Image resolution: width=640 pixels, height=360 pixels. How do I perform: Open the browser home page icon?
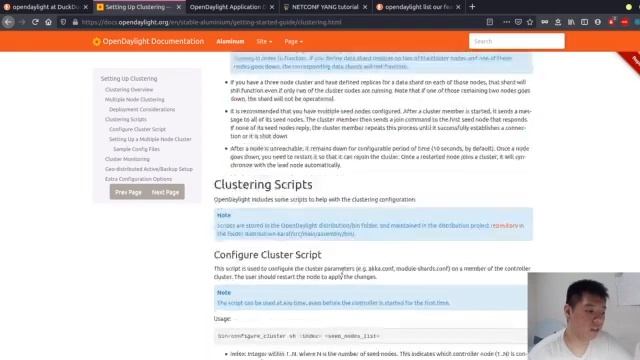pyautogui.click(x=49, y=22)
